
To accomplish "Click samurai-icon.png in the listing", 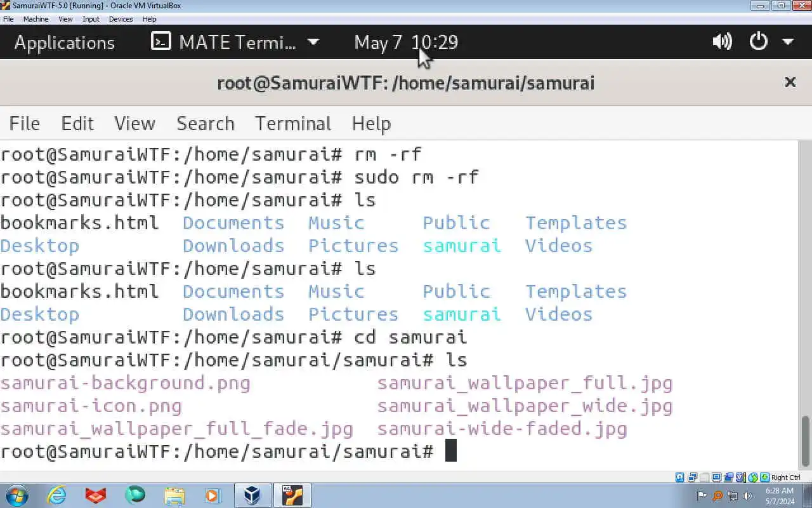I will point(91,406).
